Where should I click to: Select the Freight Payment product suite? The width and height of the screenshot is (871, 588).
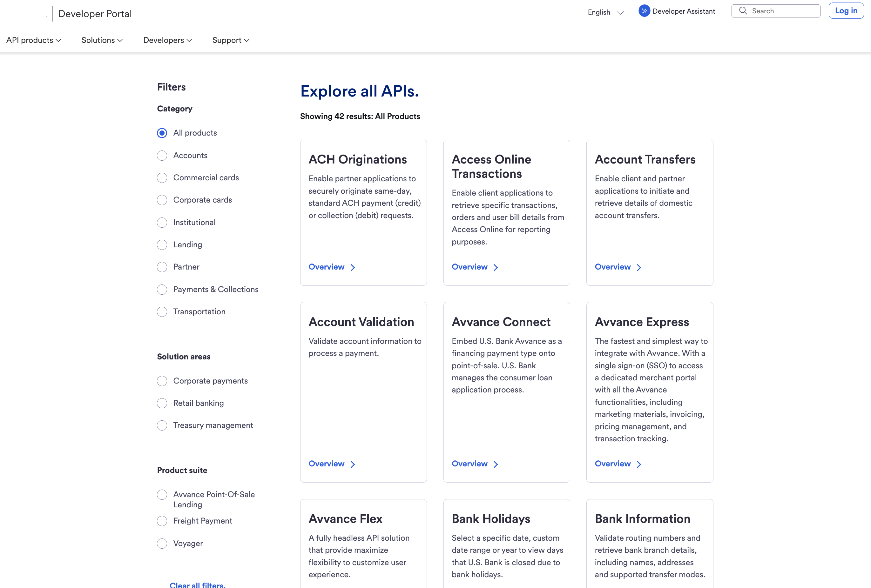162,521
